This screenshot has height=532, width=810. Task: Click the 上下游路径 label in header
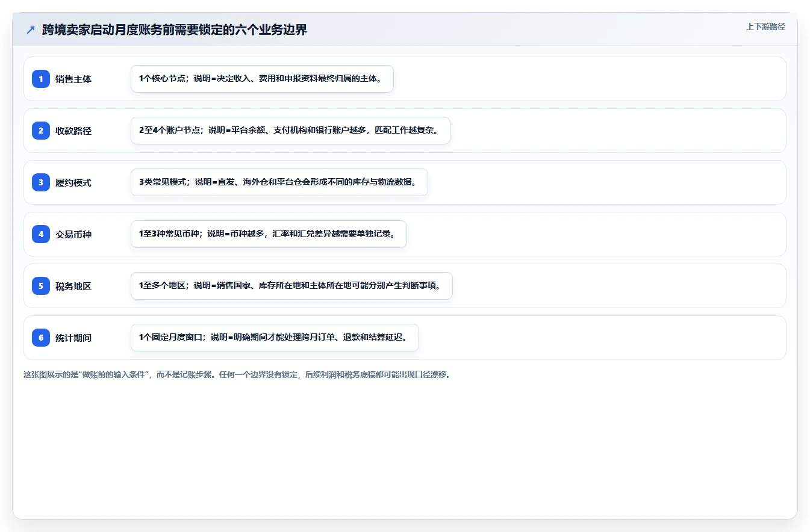point(765,26)
